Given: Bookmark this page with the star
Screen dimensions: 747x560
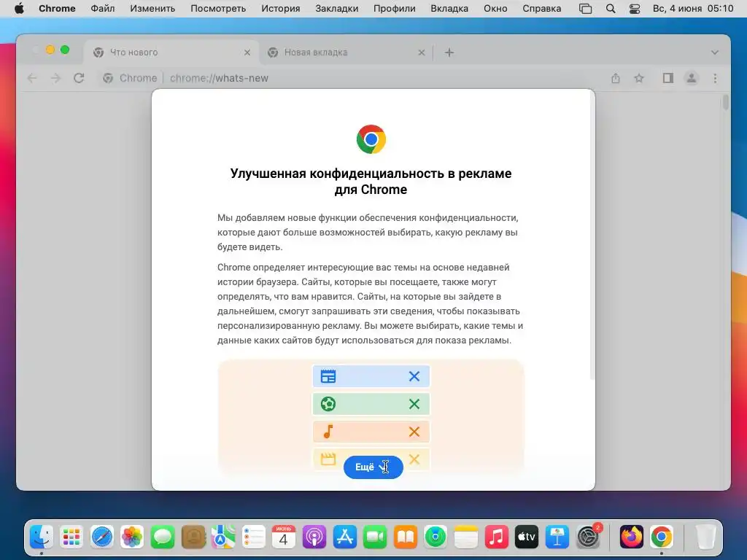Looking at the screenshot, I should pyautogui.click(x=639, y=78).
